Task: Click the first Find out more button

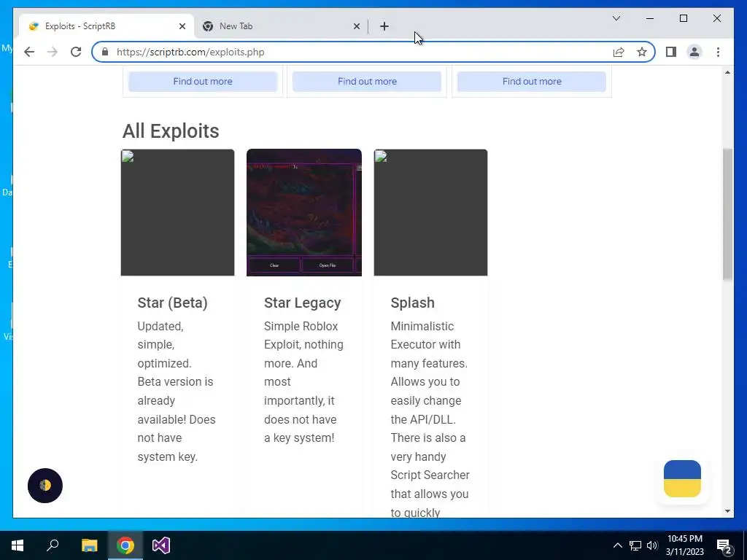Action: pyautogui.click(x=203, y=82)
